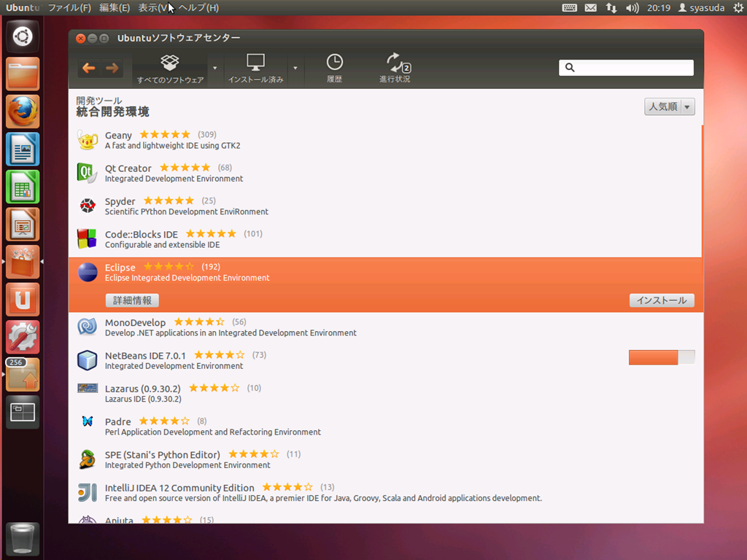Install Eclipse with the インストール button
Screen dimensions: 747x560
click(662, 300)
